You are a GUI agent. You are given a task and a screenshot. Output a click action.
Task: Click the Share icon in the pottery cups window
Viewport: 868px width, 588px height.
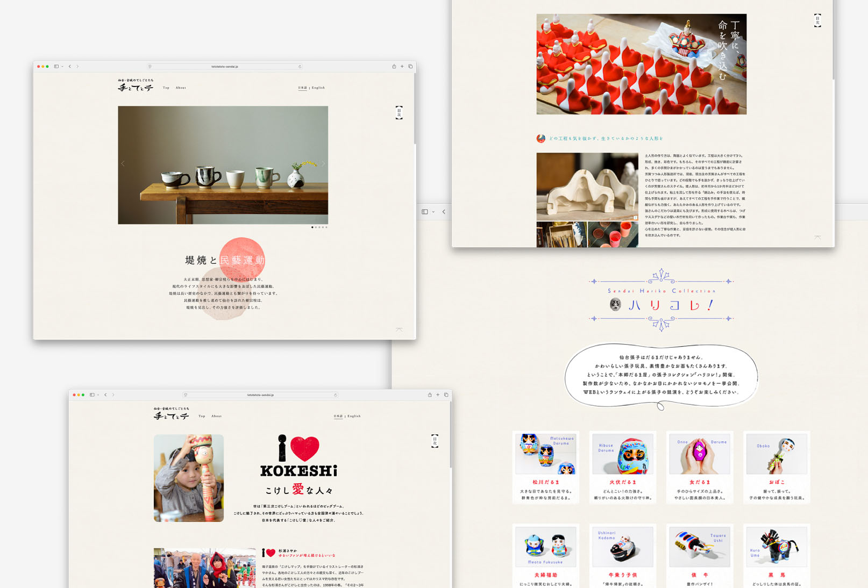394,67
